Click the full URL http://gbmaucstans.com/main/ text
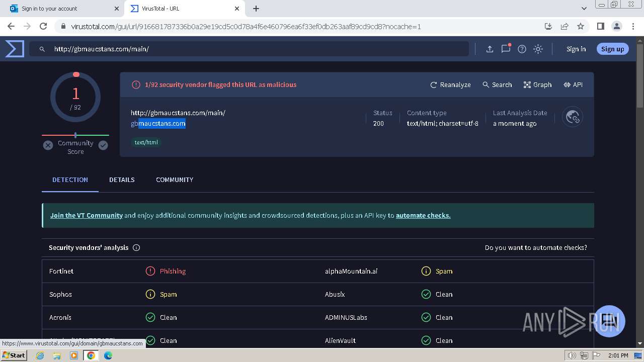The image size is (644, 362). 178,113
